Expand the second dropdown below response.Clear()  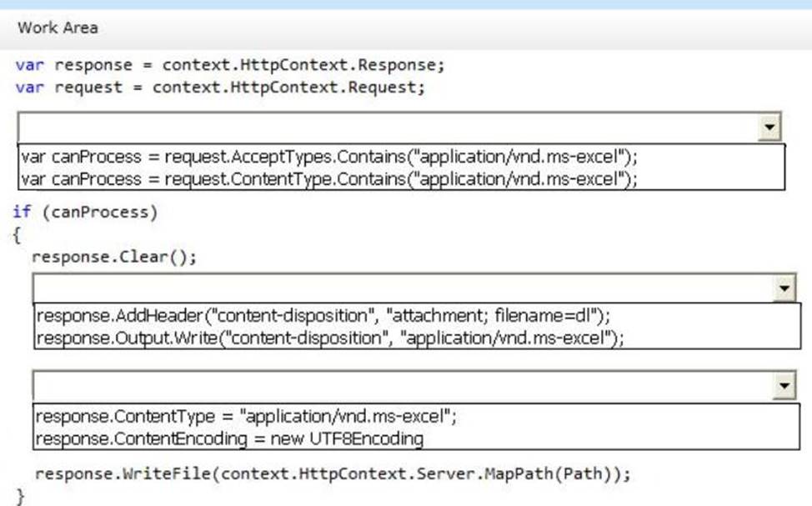pyautogui.click(x=784, y=288)
